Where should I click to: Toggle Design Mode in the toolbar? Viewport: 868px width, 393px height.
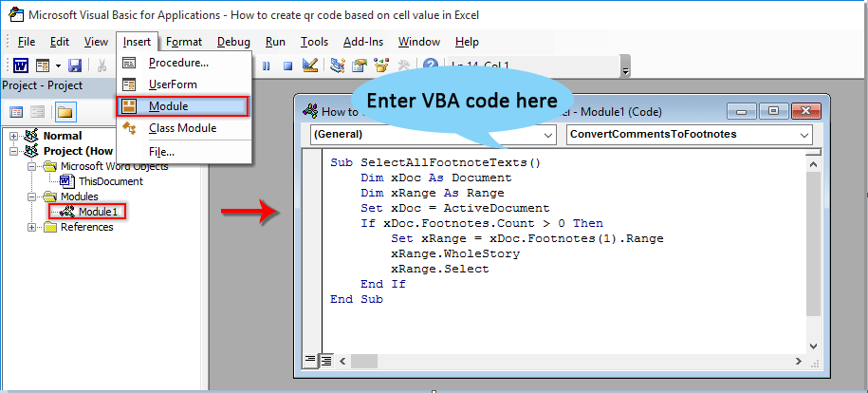(x=309, y=65)
